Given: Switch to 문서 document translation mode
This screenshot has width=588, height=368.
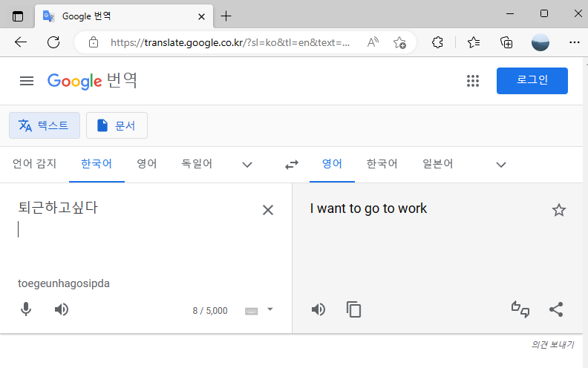Looking at the screenshot, I should pyautogui.click(x=117, y=125).
